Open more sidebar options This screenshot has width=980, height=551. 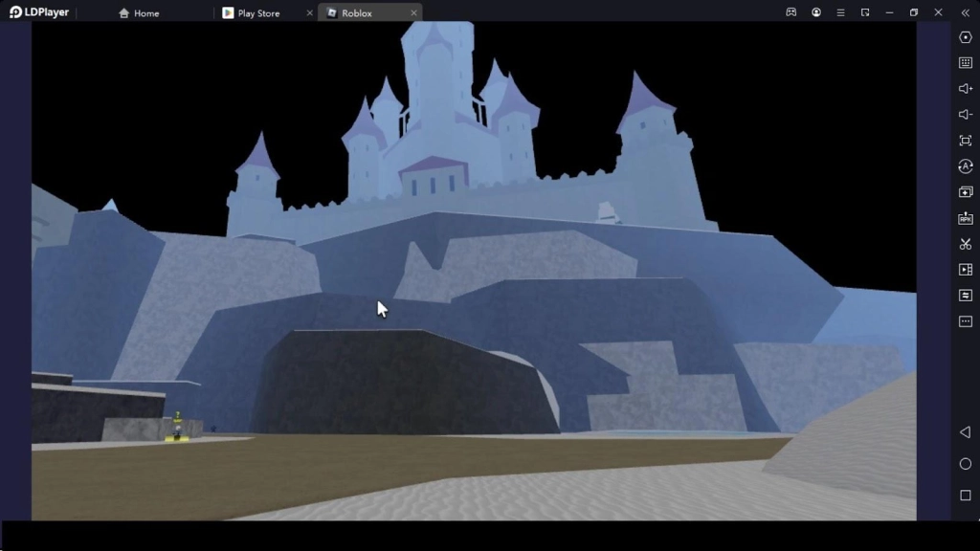(x=965, y=321)
